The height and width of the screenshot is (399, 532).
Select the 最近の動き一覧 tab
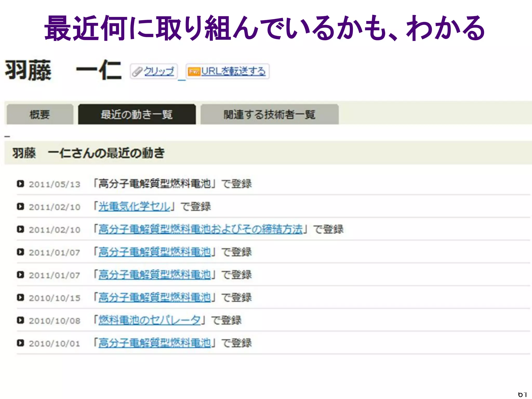(x=137, y=114)
